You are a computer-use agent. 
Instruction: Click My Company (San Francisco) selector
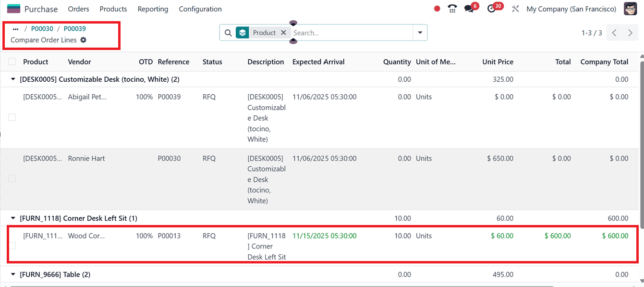[x=571, y=8]
